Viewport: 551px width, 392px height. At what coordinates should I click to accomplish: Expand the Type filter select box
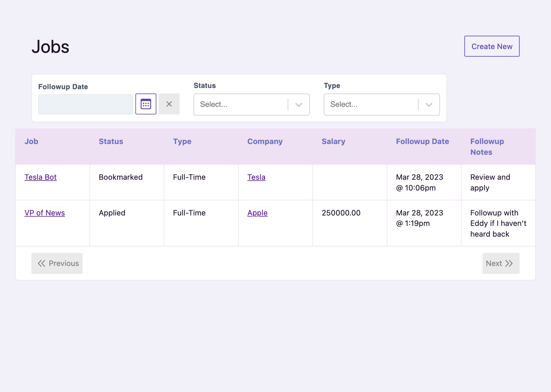click(371, 105)
